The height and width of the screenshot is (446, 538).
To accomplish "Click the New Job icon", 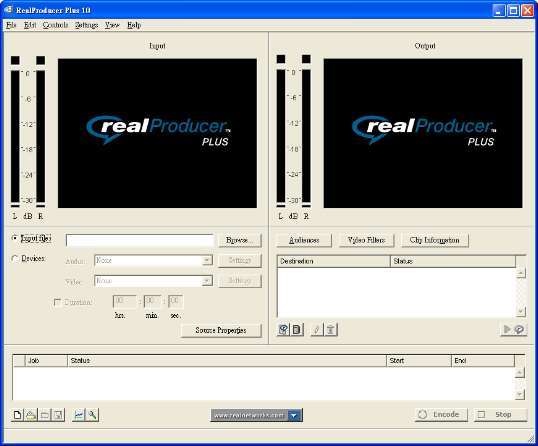I will [x=17, y=415].
